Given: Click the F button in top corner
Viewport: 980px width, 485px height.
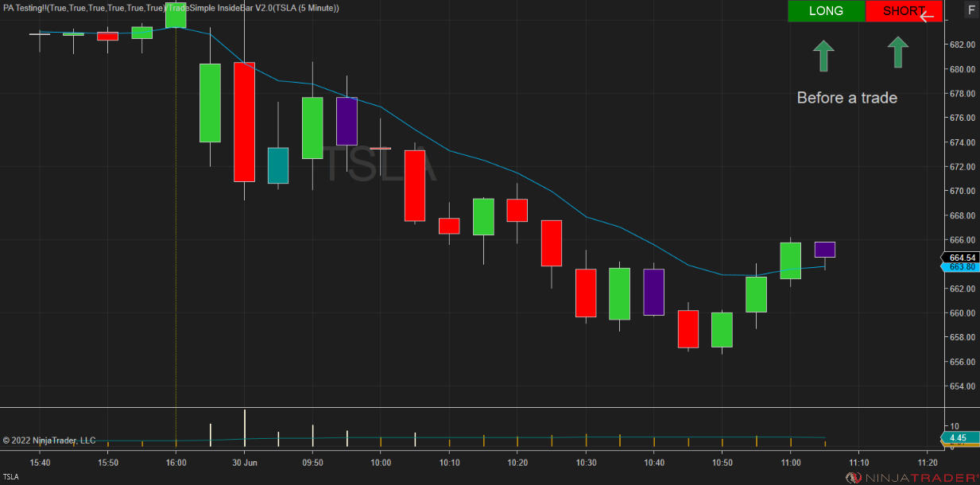Looking at the screenshot, I should [x=970, y=10].
